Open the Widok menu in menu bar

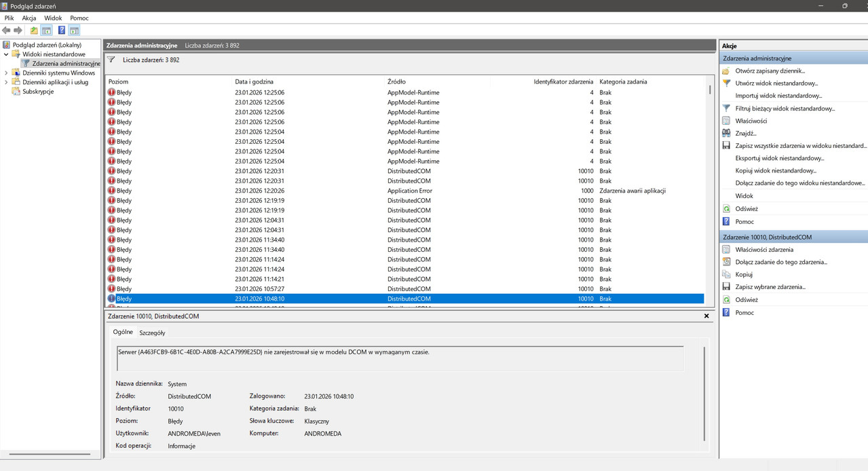[x=53, y=18]
